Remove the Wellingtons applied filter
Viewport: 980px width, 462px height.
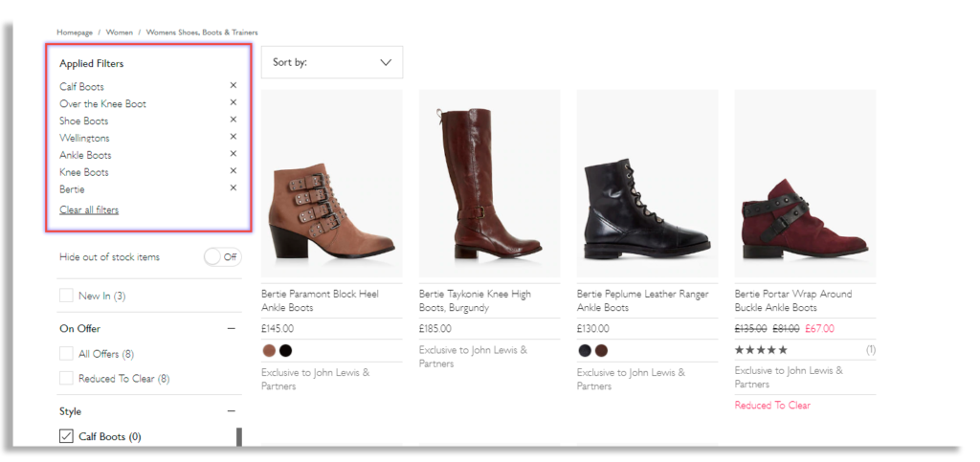[233, 137]
